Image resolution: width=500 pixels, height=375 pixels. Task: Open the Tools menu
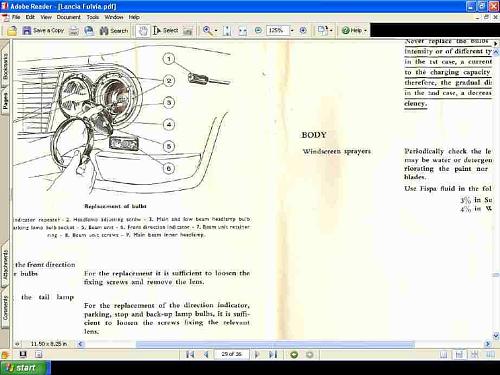(x=93, y=17)
